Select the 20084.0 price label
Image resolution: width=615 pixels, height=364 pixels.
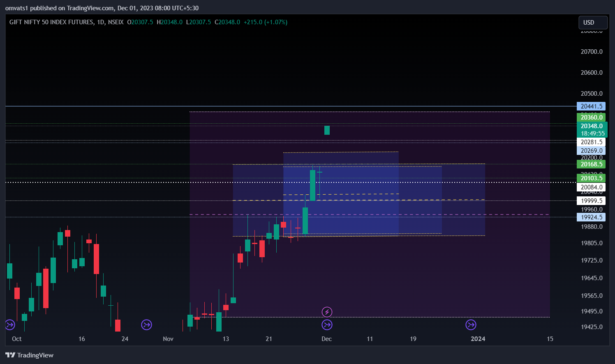click(591, 187)
